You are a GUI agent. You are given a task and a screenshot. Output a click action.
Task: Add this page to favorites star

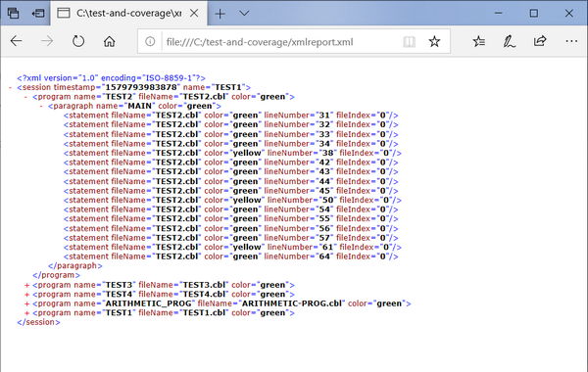434,41
